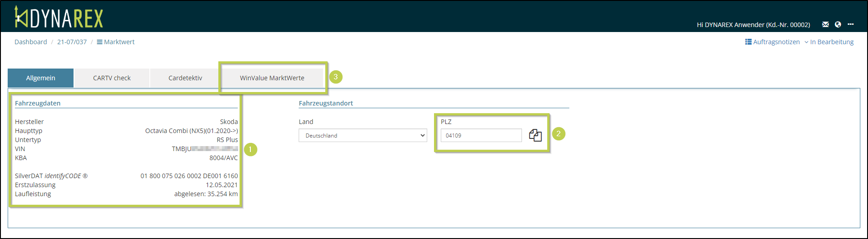Click the globe language icon
The image size is (868, 239).
click(x=838, y=24)
